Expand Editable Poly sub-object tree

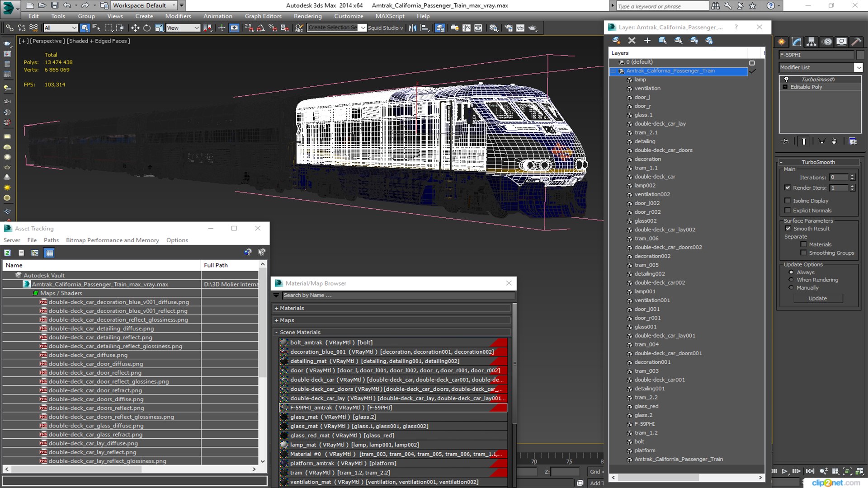(785, 87)
